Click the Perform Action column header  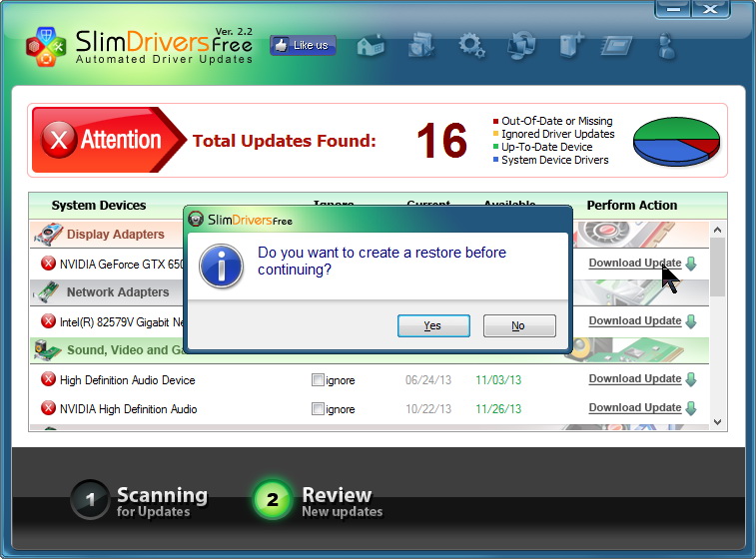tap(631, 206)
